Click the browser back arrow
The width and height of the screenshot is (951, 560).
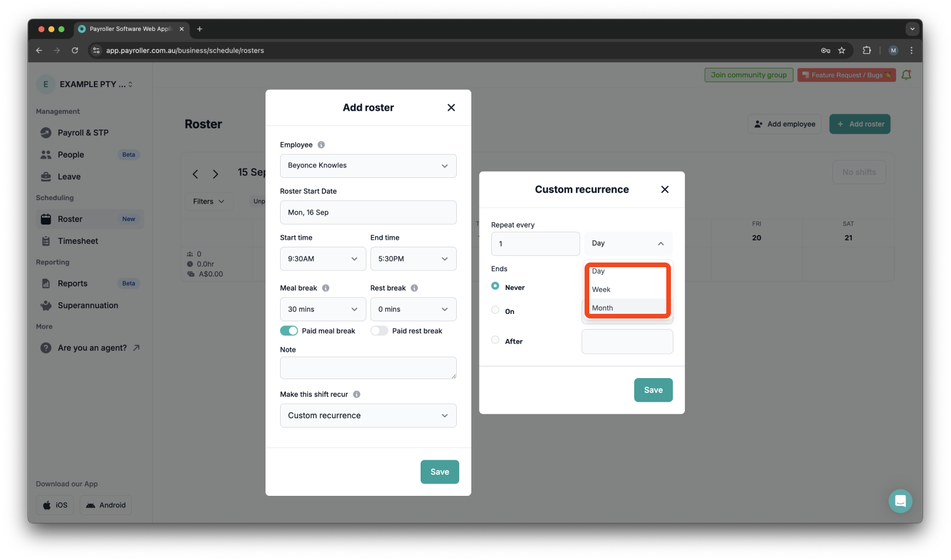click(x=39, y=51)
